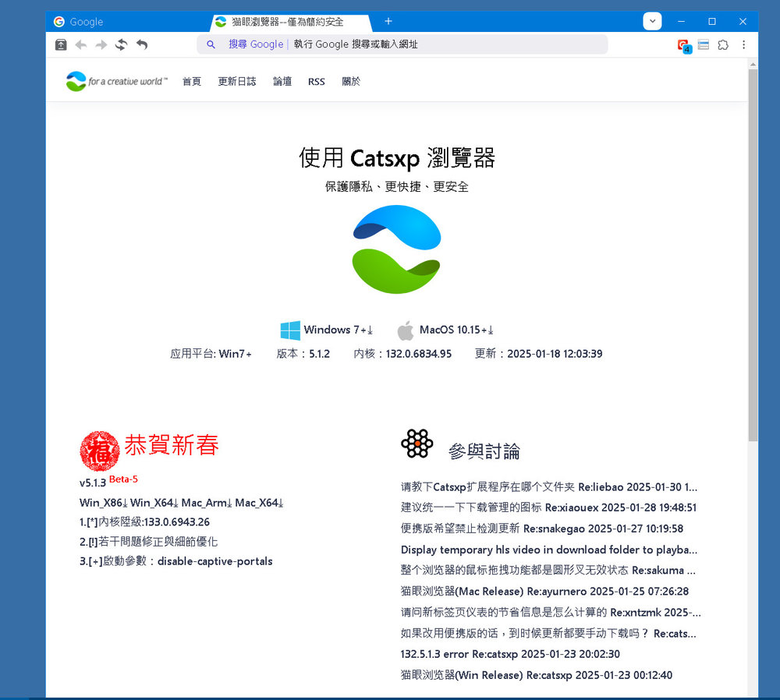The height and width of the screenshot is (700, 780).
Task: Download the Mac_Arm beta build
Action: (207, 503)
